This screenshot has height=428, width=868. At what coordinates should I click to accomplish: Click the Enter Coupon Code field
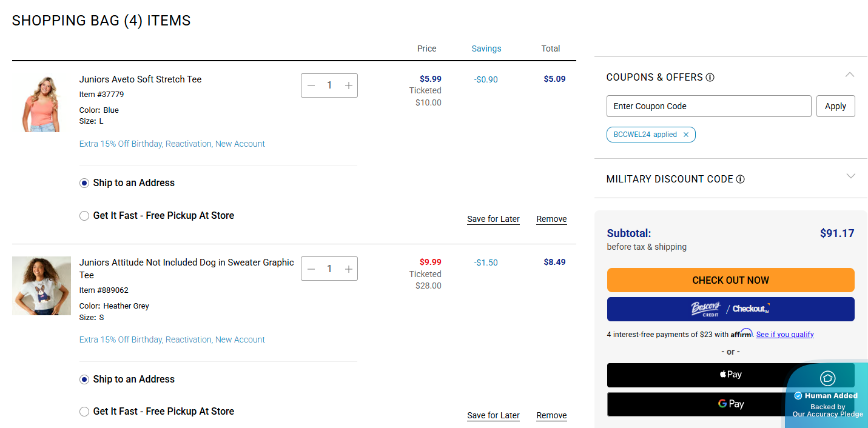pos(708,106)
